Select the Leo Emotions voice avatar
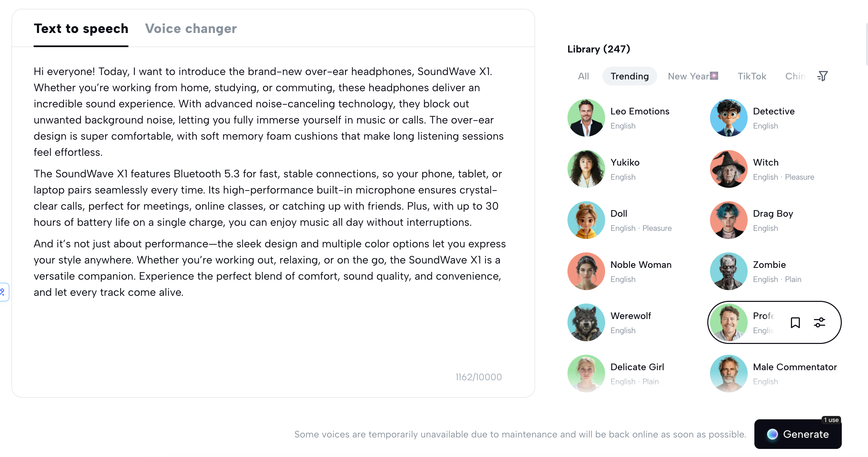This screenshot has width=868, height=457. coord(586,118)
